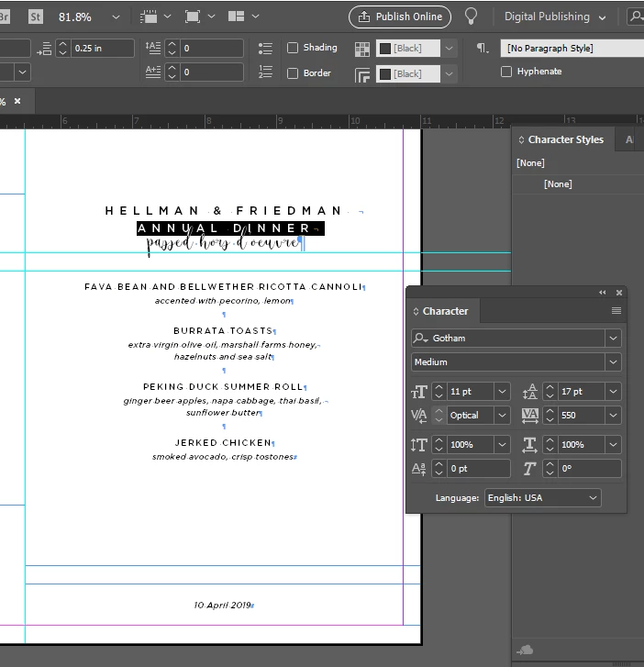Click the search icon at top right

pos(636,17)
